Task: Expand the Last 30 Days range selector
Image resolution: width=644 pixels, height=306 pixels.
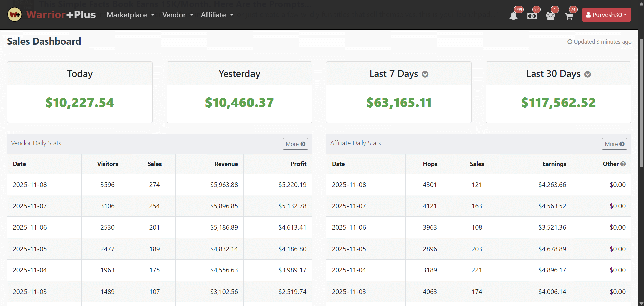Action: pyautogui.click(x=587, y=74)
